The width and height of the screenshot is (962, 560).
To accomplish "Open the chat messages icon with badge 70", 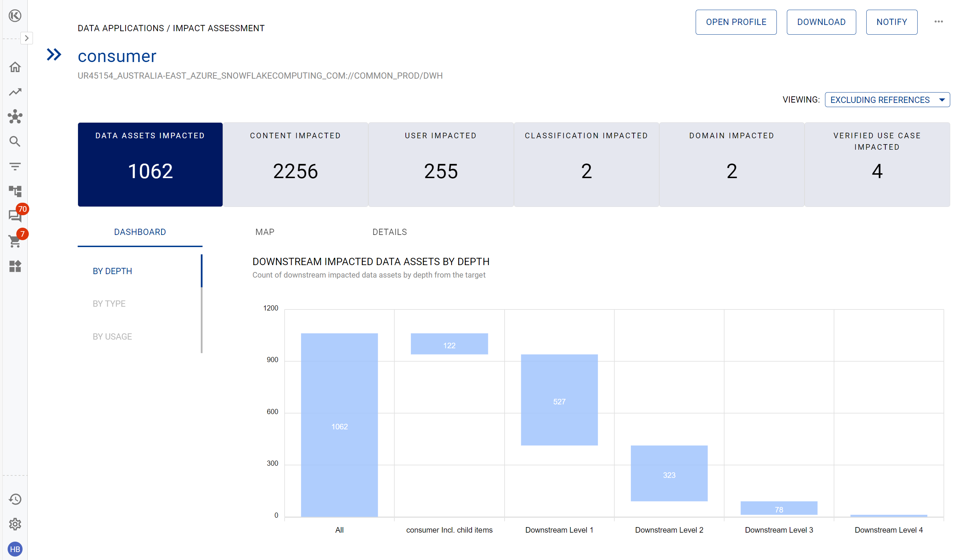I will tap(15, 216).
